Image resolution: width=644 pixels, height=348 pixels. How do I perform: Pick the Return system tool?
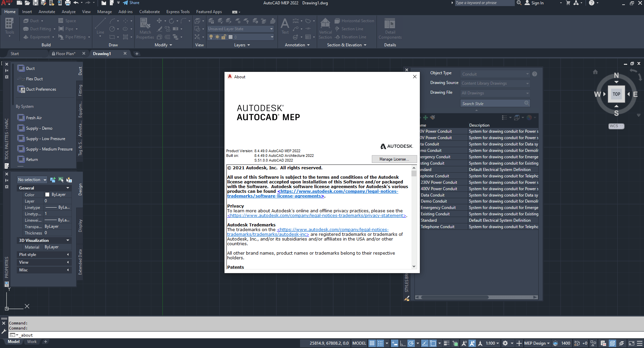[x=28, y=160]
